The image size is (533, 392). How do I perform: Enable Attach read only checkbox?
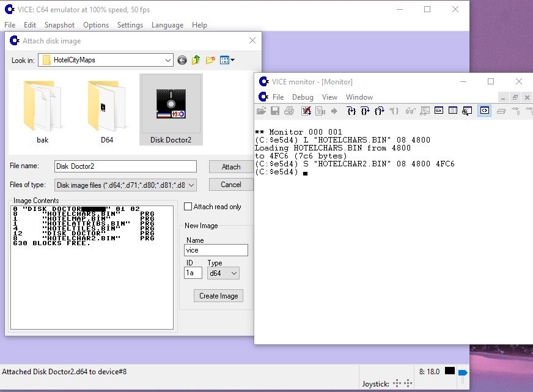(188, 206)
